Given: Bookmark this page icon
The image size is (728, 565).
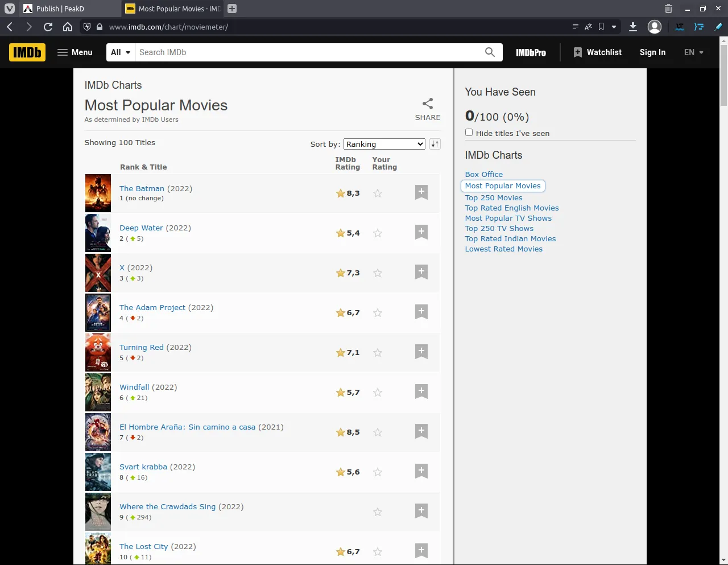Looking at the screenshot, I should pyautogui.click(x=601, y=27).
